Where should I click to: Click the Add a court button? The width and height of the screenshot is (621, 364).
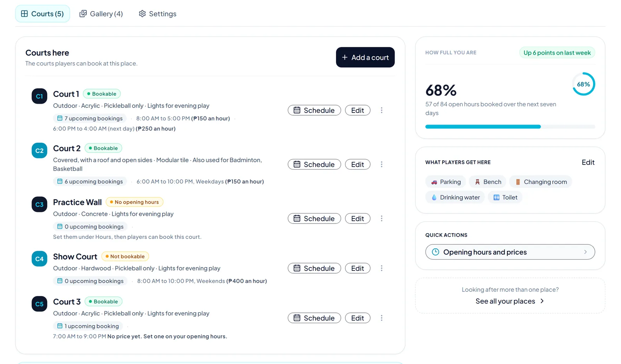[365, 57]
